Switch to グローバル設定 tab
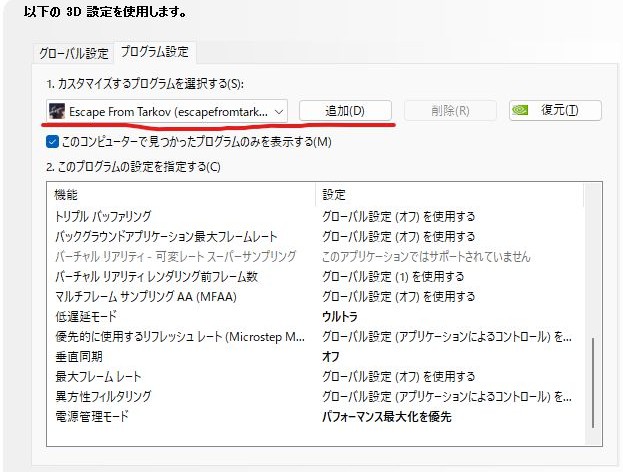This screenshot has height=472, width=623. coord(74,53)
